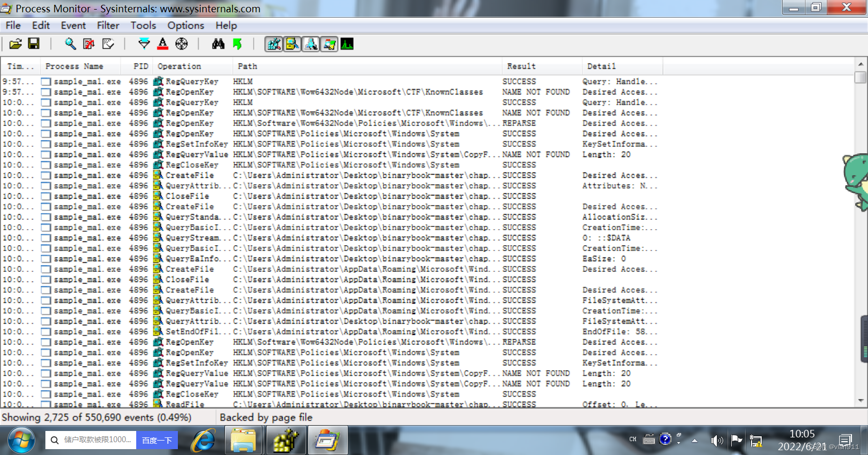The width and height of the screenshot is (868, 455).
Task: Sort by the Process Name column header
Action: [80, 66]
